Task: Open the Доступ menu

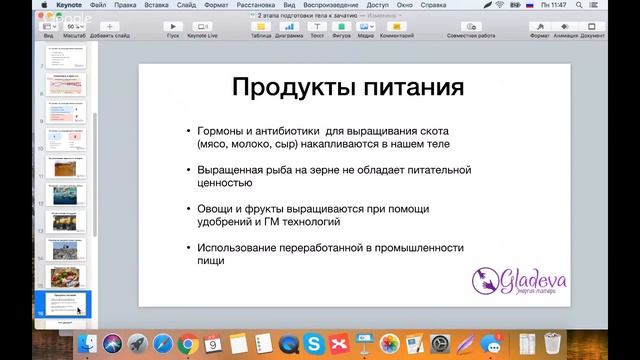Action: 378,5
